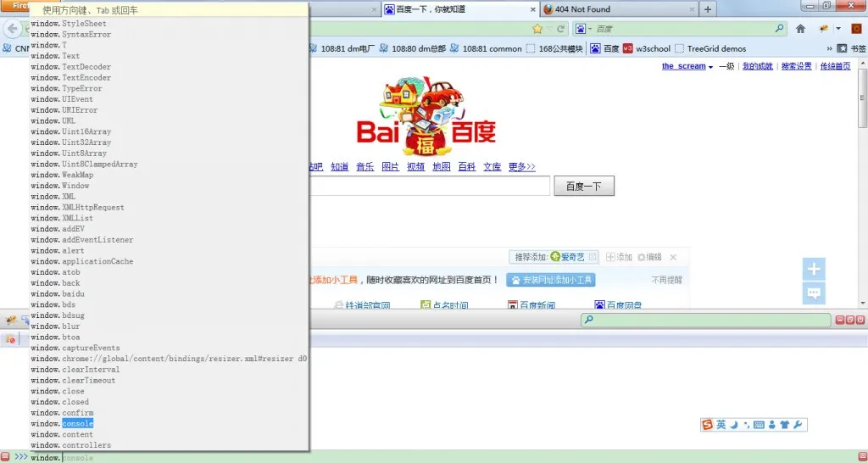Screen dimensions: 868x463
Task: Close the 百度一下 tab
Action: click(x=533, y=9)
